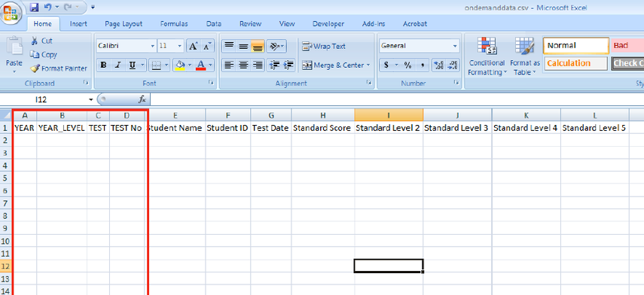
Task: Middle align cell contents
Action: point(243,46)
